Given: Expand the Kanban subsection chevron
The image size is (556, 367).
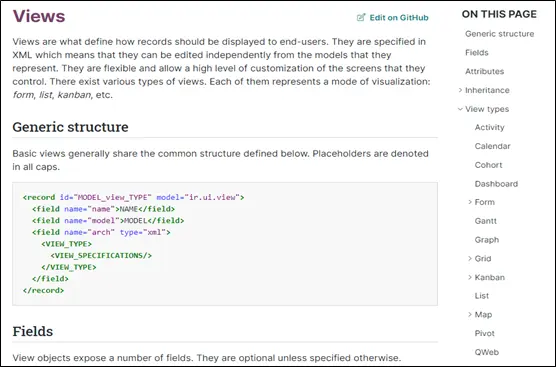Looking at the screenshot, I should point(470,277).
